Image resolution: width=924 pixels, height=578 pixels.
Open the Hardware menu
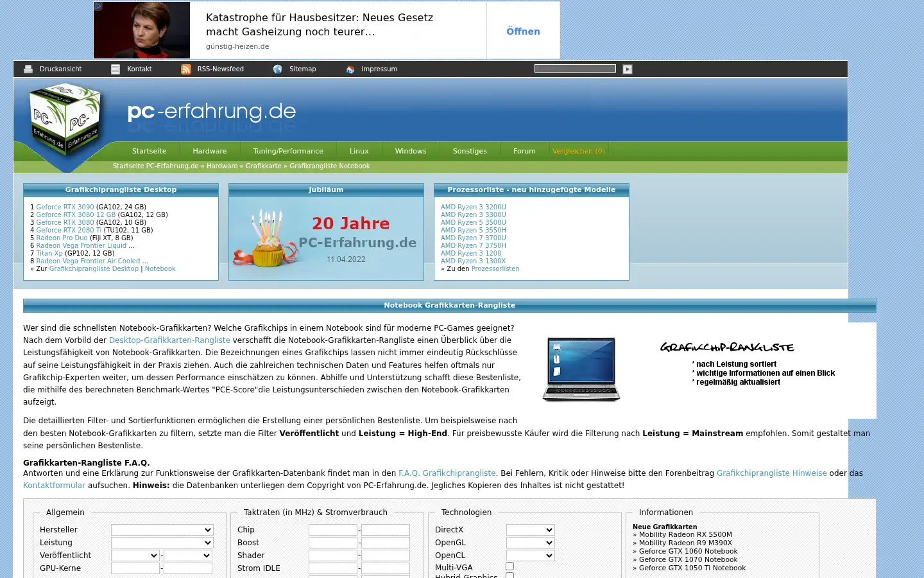[x=210, y=152]
